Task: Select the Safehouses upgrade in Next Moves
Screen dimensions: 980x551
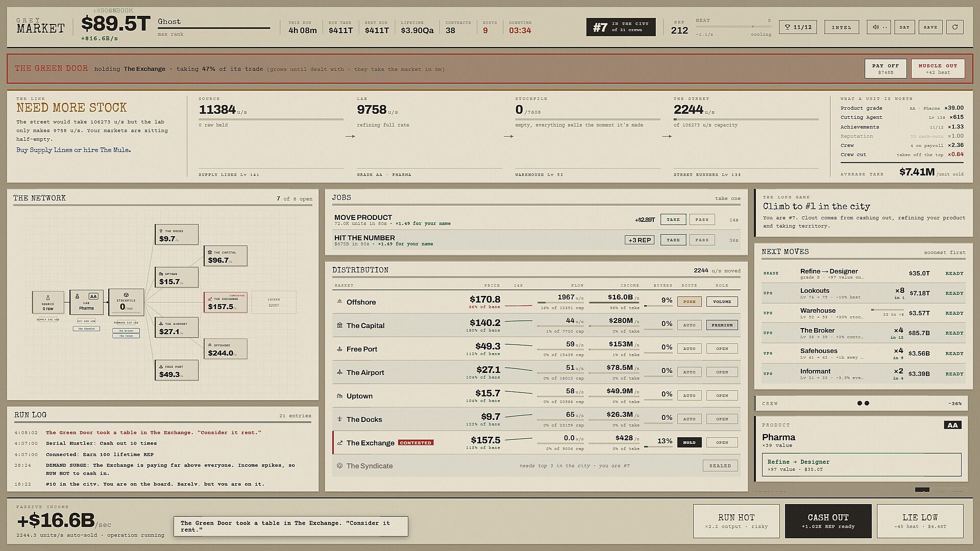Action: click(863, 354)
